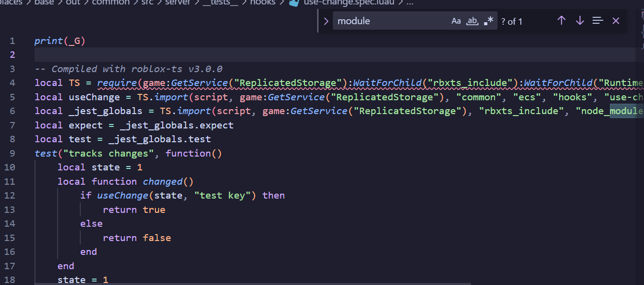Click inside the find input containing "module"
The width and height of the screenshot is (644, 285).
point(390,21)
